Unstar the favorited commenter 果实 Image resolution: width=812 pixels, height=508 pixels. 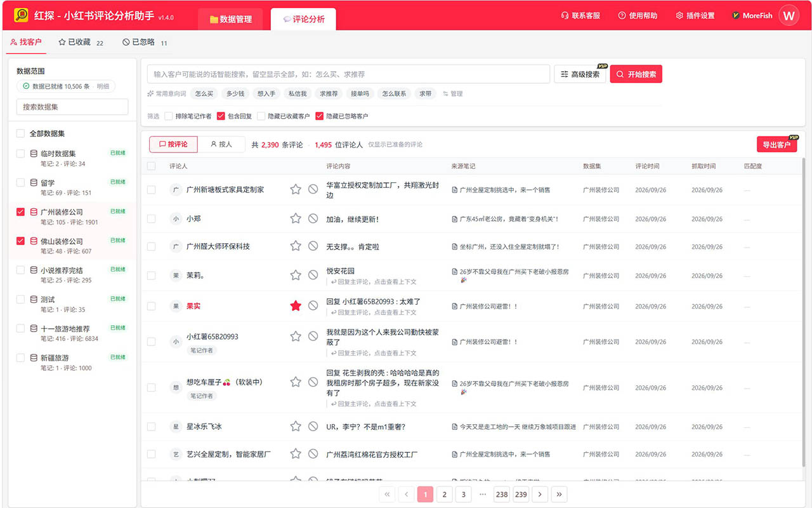[x=296, y=306]
